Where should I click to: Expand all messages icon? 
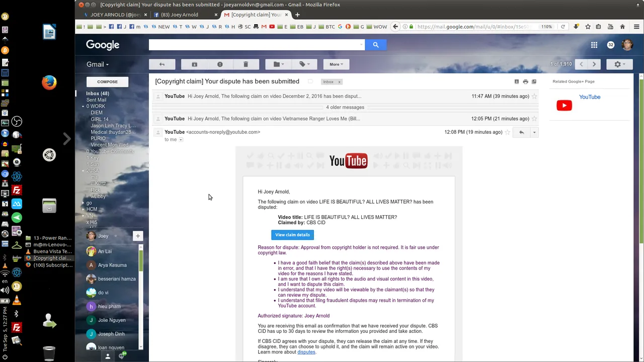click(x=517, y=81)
